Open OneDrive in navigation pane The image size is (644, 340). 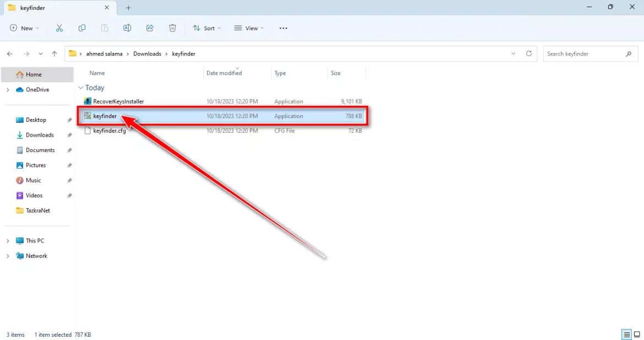tap(37, 90)
